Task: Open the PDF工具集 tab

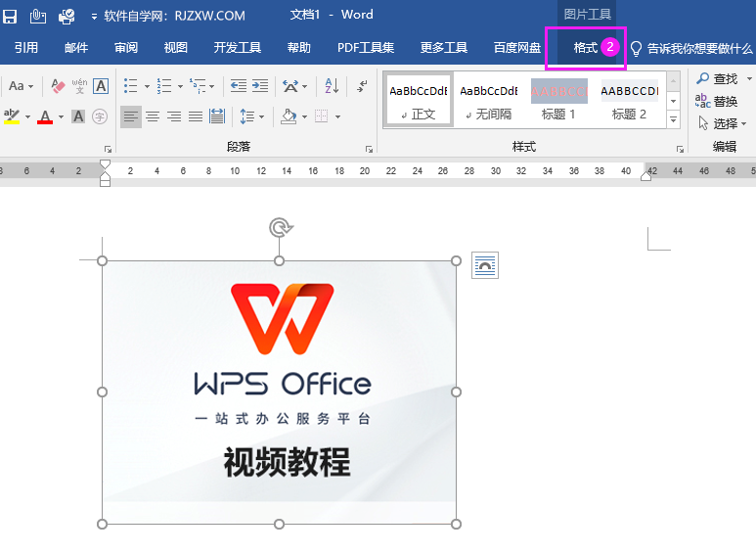Action: click(366, 48)
